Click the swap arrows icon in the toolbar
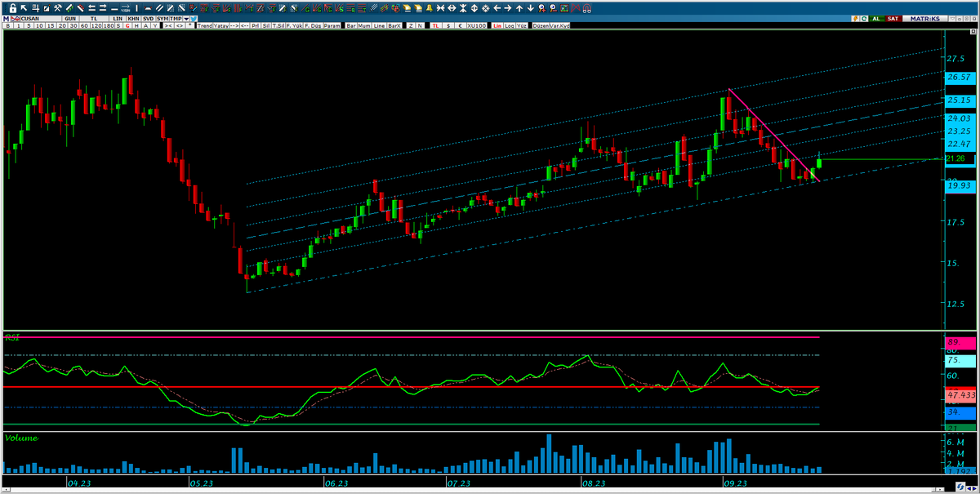Screen dimensions: 980x494 point(91,8)
